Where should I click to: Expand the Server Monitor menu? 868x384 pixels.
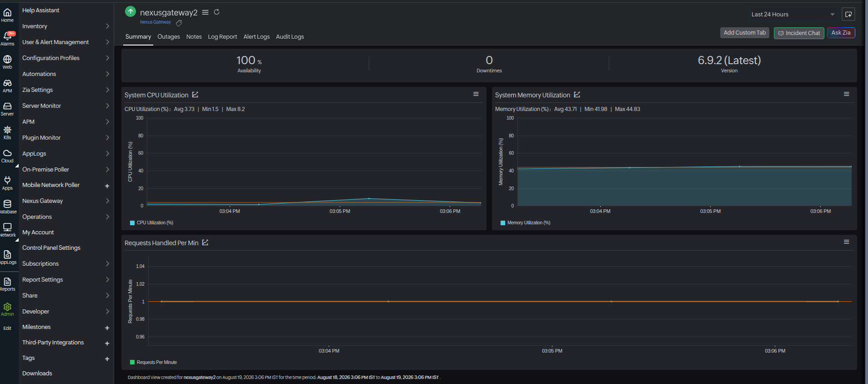[x=66, y=106]
